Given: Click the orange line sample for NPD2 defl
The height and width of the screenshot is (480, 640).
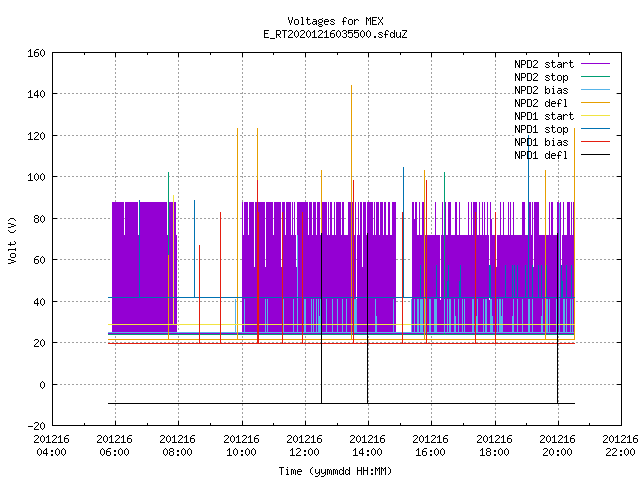Looking at the screenshot, I should [x=596, y=103].
